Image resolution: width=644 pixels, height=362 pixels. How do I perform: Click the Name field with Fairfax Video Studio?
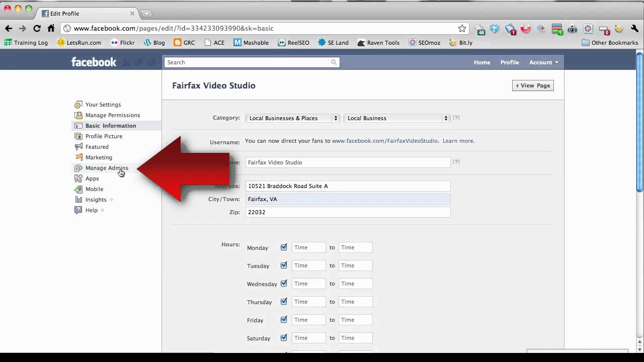click(x=348, y=162)
